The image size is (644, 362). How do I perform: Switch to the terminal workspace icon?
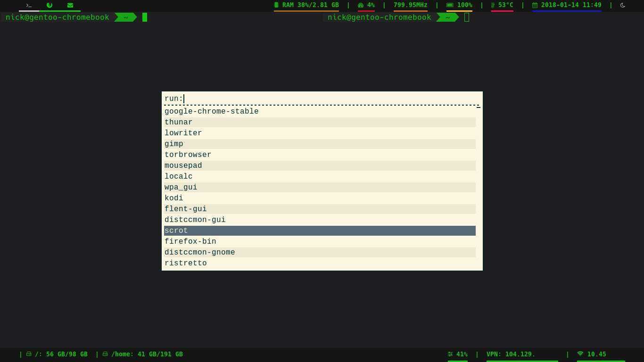(29, 5)
